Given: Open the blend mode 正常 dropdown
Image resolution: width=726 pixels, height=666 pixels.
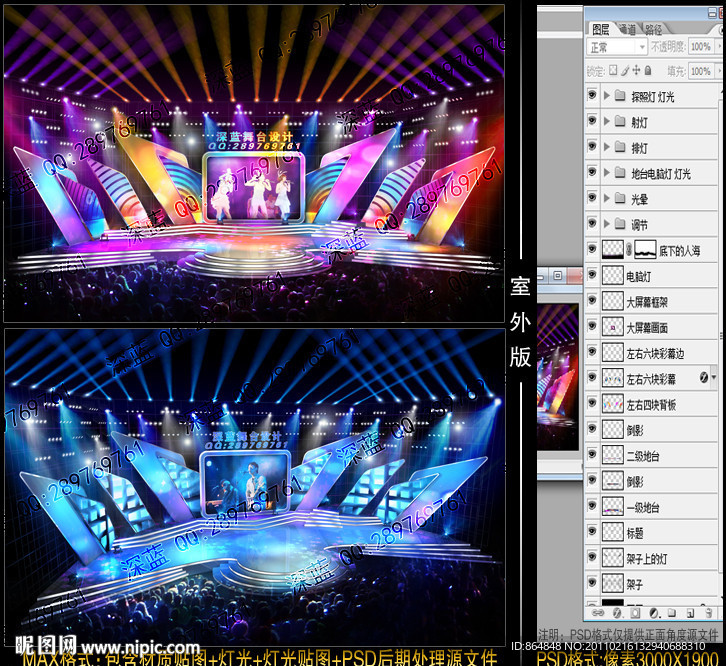Looking at the screenshot, I should point(616,47).
